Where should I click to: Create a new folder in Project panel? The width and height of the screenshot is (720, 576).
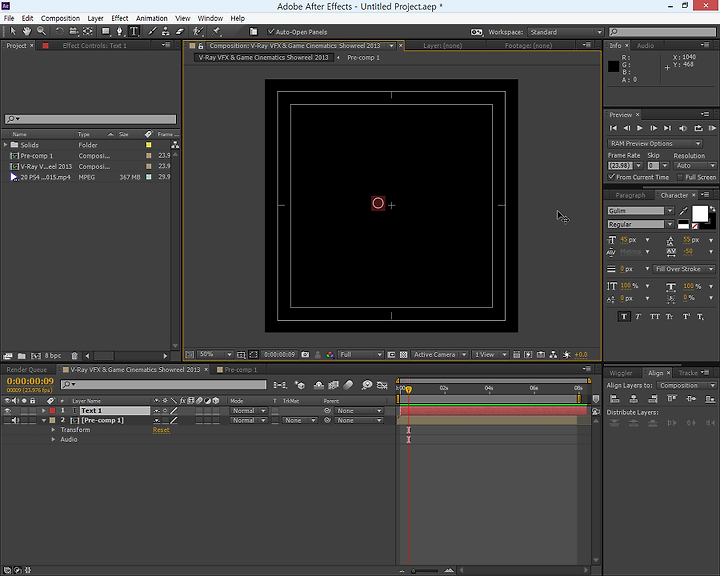coord(22,356)
